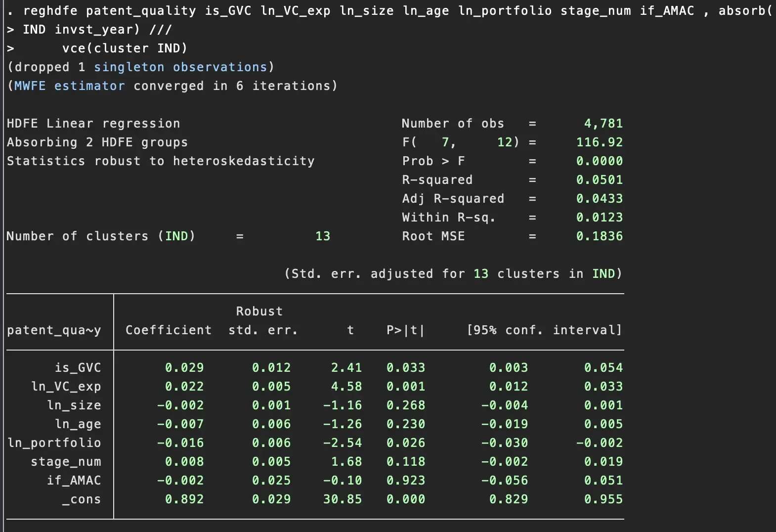Click the ln_portfolio row label
The width and height of the screenshot is (776, 532).
click(x=54, y=443)
